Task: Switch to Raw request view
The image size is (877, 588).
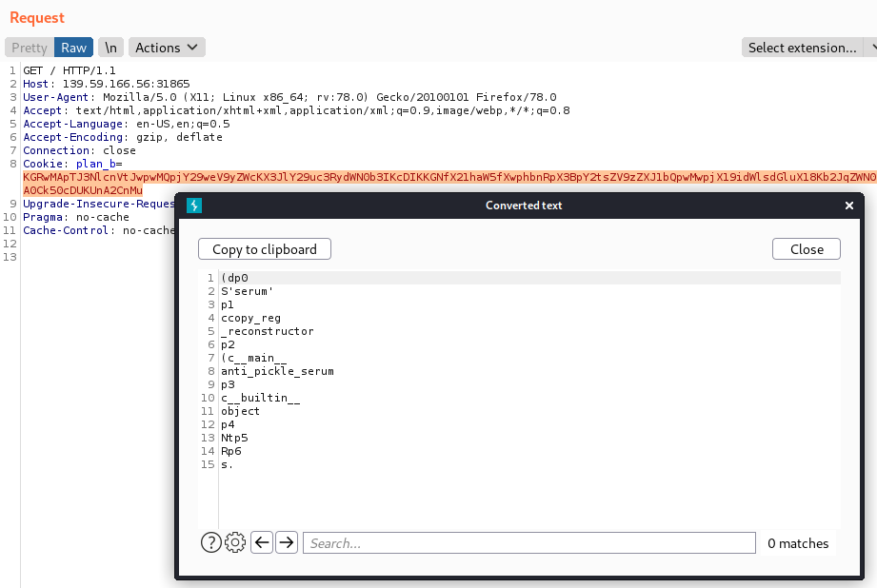Action: pos(73,48)
